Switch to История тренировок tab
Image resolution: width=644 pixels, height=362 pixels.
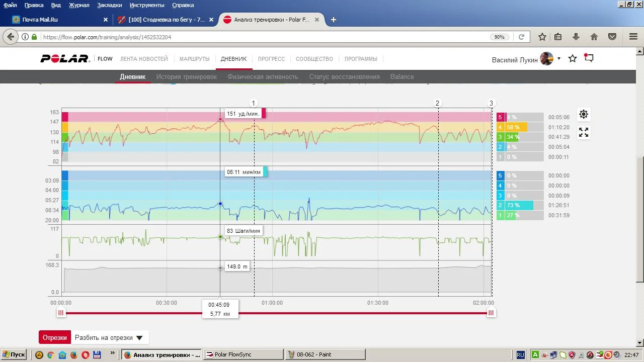pos(186,77)
